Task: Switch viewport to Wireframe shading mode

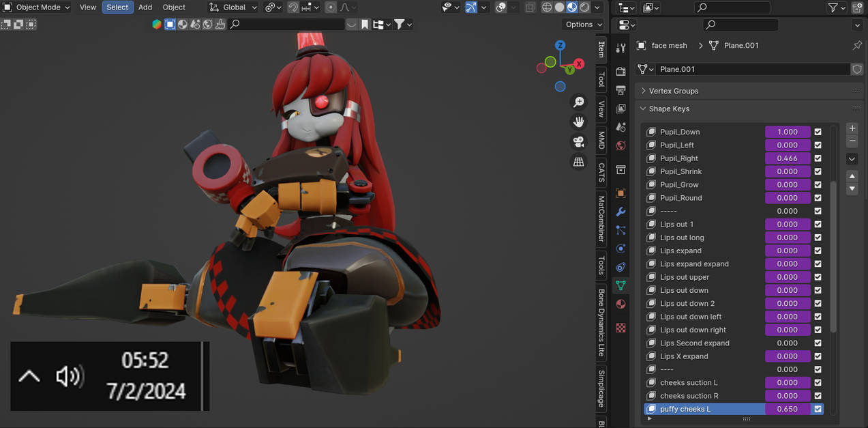Action: (x=547, y=7)
